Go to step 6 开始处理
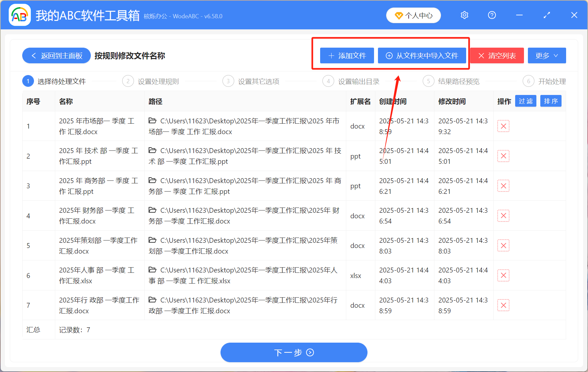 pyautogui.click(x=544, y=81)
